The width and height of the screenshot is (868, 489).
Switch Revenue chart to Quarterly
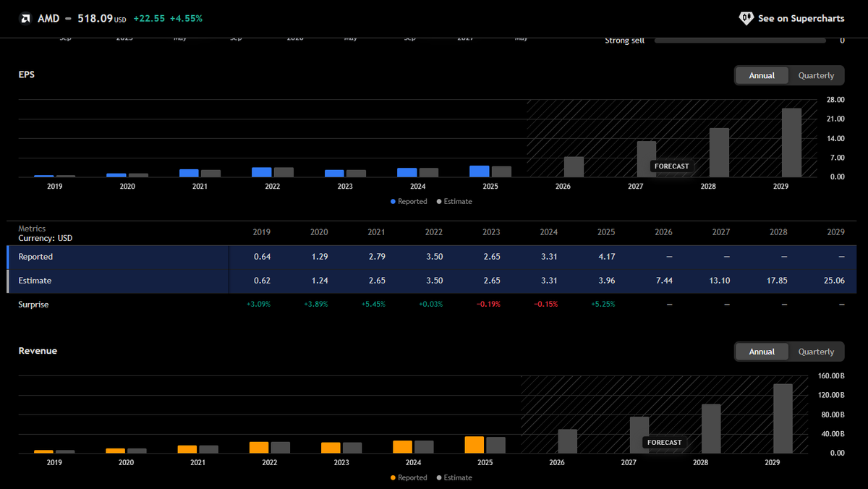(816, 352)
